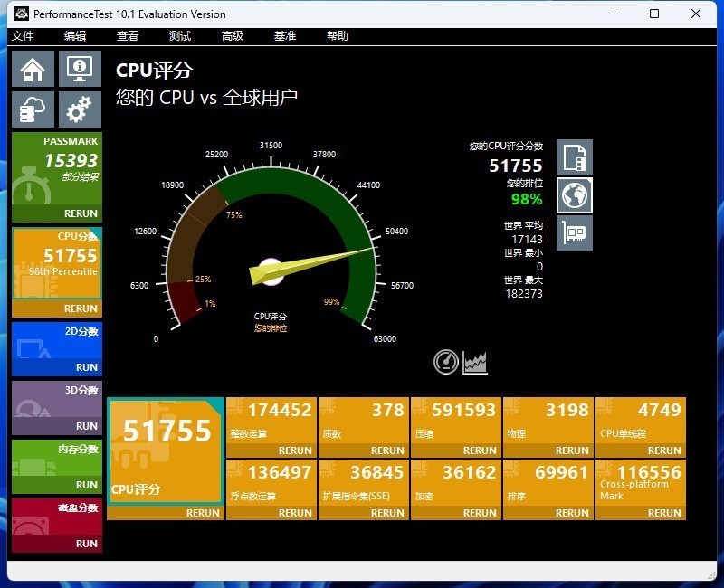Rerun the 2D score test

pos(87,367)
